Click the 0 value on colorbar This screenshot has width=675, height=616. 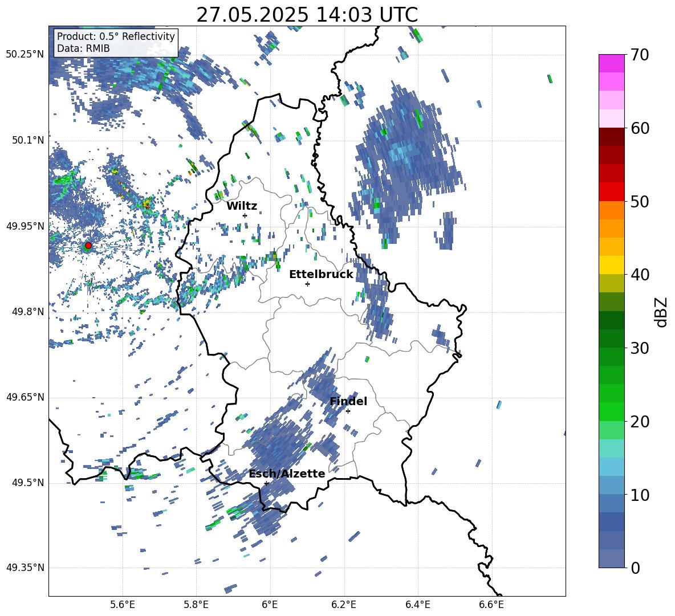pyautogui.click(x=635, y=568)
